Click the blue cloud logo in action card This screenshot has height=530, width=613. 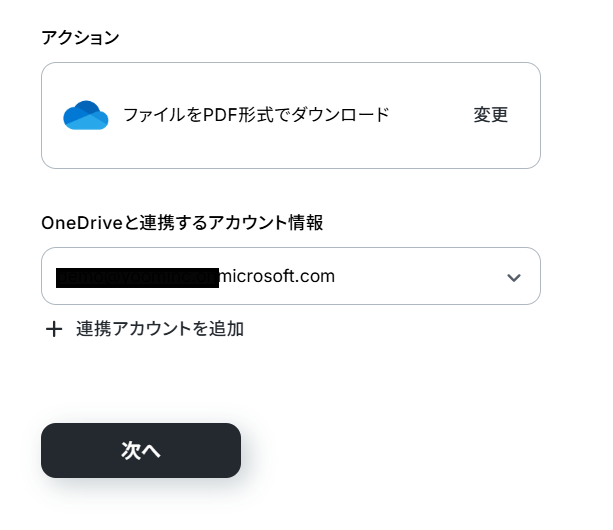pyautogui.click(x=86, y=115)
